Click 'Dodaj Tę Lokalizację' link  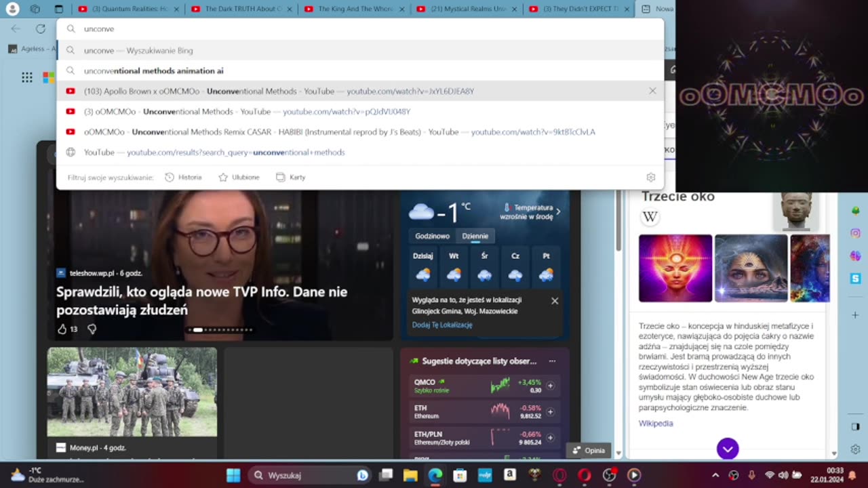point(442,325)
